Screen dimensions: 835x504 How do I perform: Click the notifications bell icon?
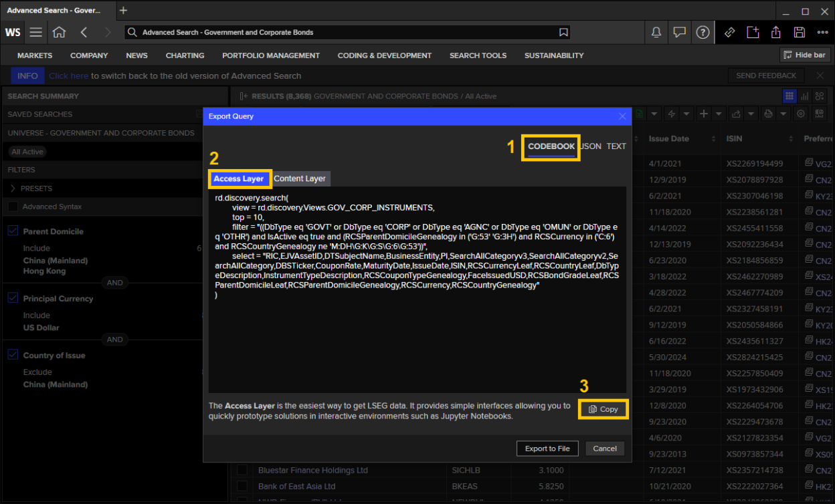(x=656, y=32)
